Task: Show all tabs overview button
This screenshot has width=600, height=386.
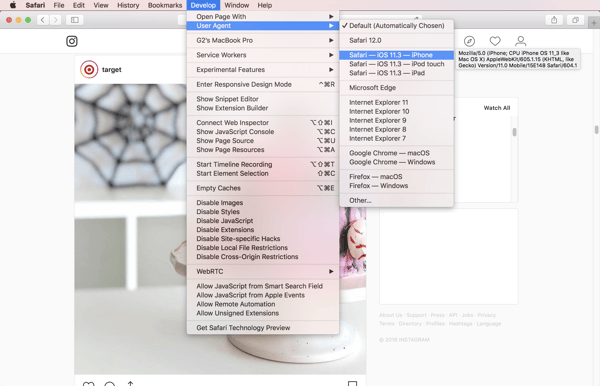Action: click(575, 20)
